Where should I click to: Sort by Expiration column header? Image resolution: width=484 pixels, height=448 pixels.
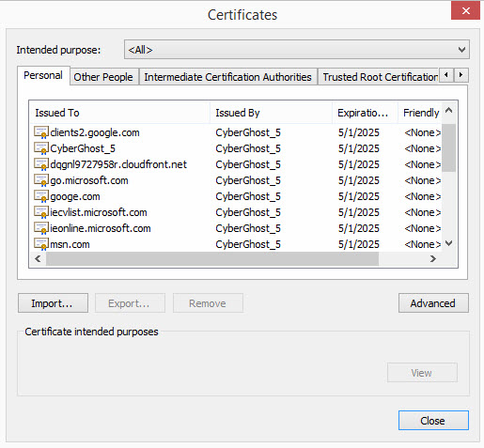click(x=365, y=113)
